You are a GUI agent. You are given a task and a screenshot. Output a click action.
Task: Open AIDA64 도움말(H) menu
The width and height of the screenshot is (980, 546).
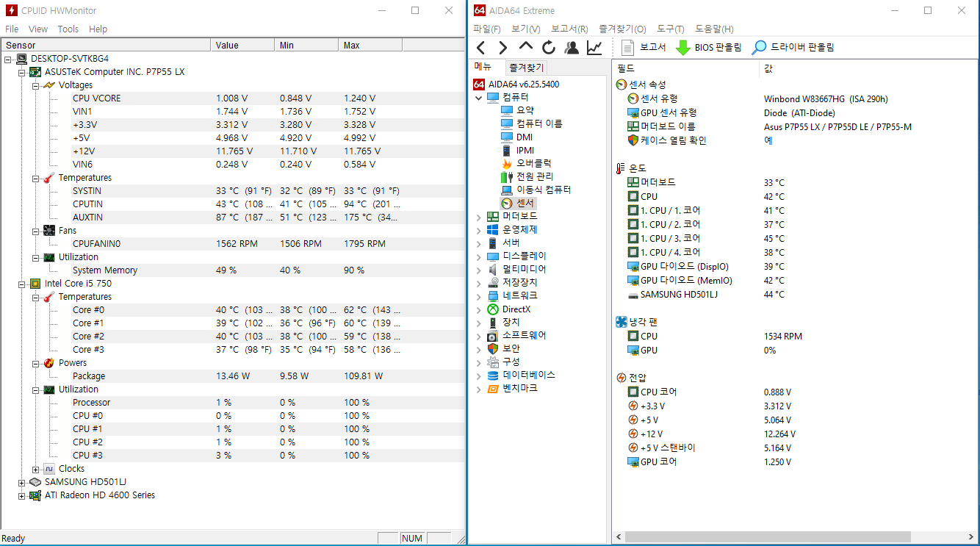coord(714,29)
